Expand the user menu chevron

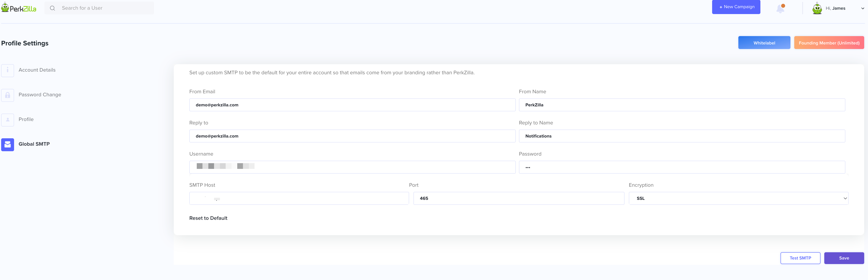(863, 8)
